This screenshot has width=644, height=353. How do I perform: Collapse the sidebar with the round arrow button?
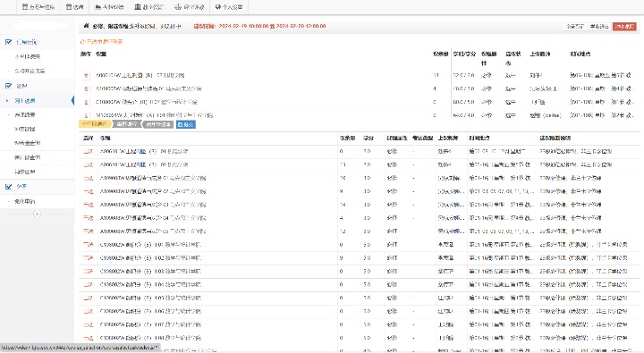point(37,214)
